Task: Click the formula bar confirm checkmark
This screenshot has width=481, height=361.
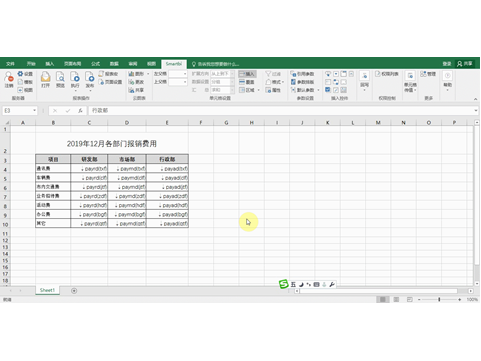Action: click(68, 111)
